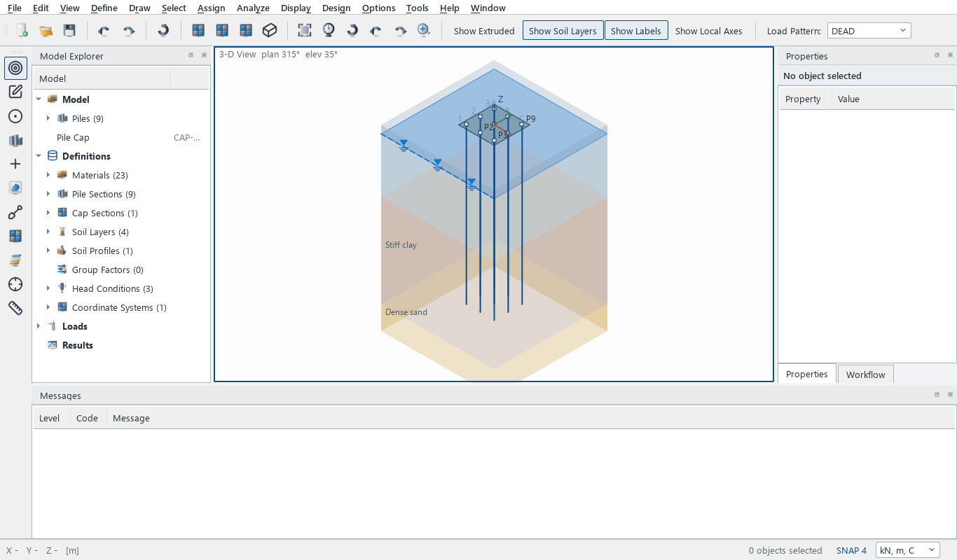
Task: Save the model using the floppy disk icon
Action: coord(69,31)
